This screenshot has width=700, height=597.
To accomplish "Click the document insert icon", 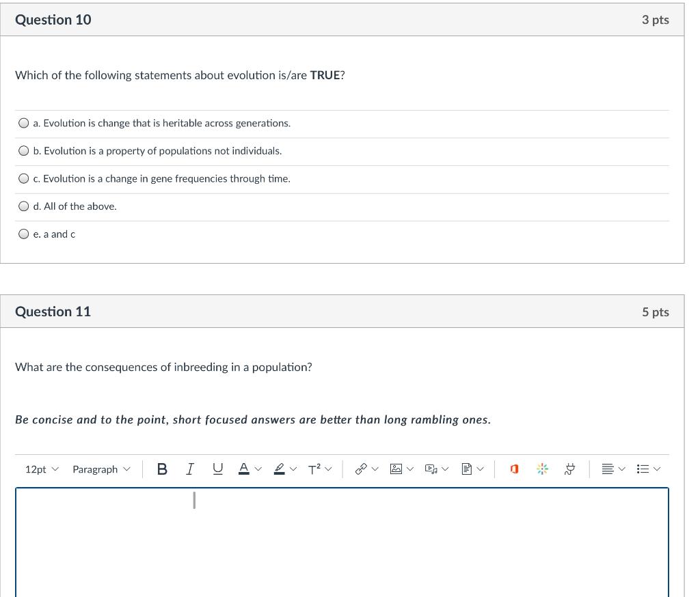I will (466, 469).
